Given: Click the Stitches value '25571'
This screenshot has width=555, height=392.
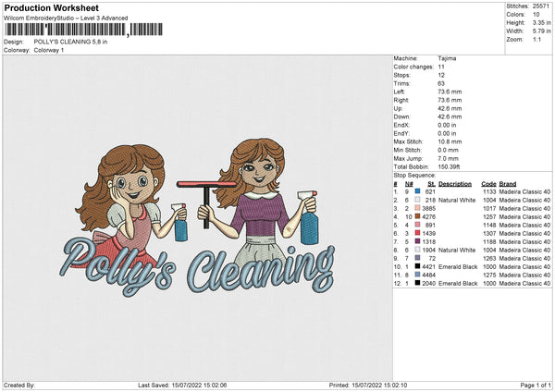Looking at the screenshot, I should [541, 6].
